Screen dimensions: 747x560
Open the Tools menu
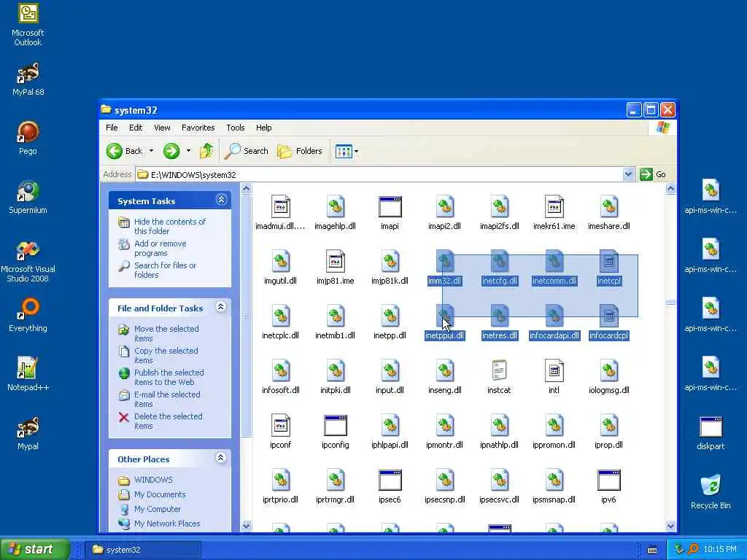pyautogui.click(x=236, y=128)
